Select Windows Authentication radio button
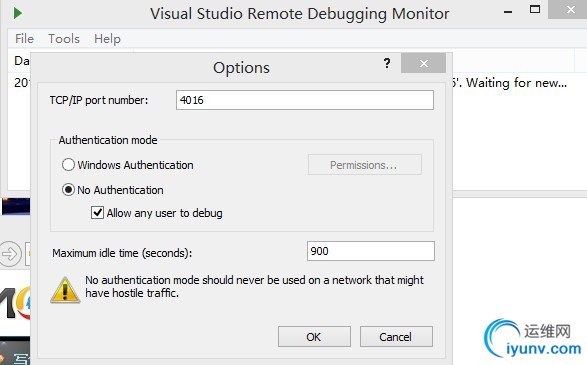587x365 pixels. pyautogui.click(x=68, y=165)
